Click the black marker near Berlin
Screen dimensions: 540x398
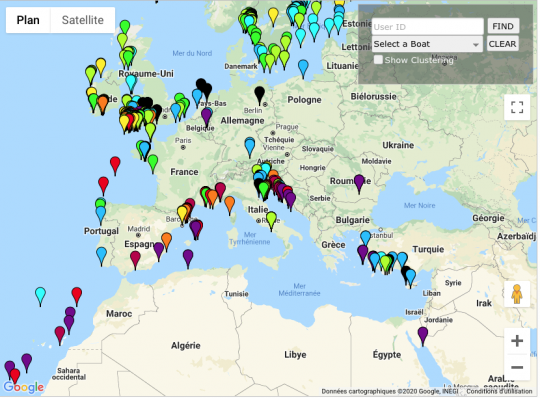click(x=259, y=95)
